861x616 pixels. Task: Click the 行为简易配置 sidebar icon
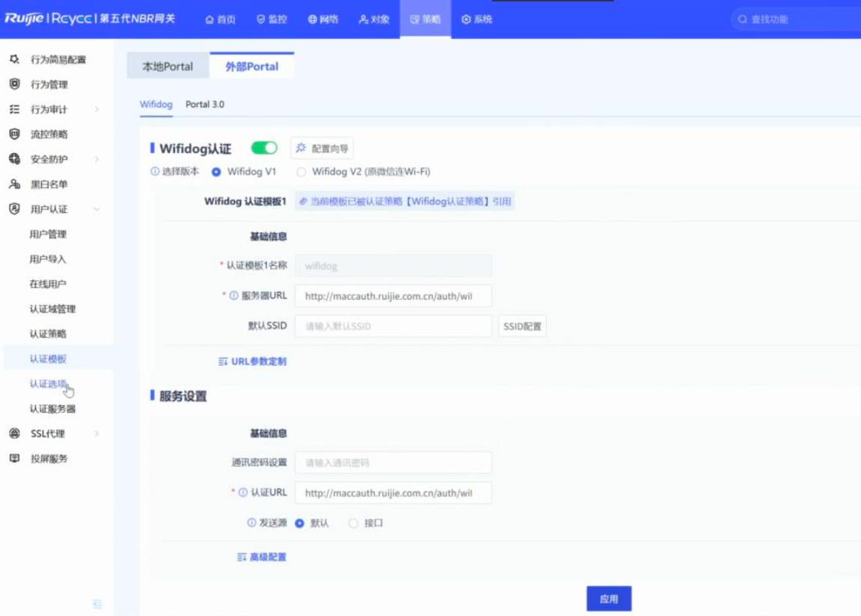[x=14, y=59]
